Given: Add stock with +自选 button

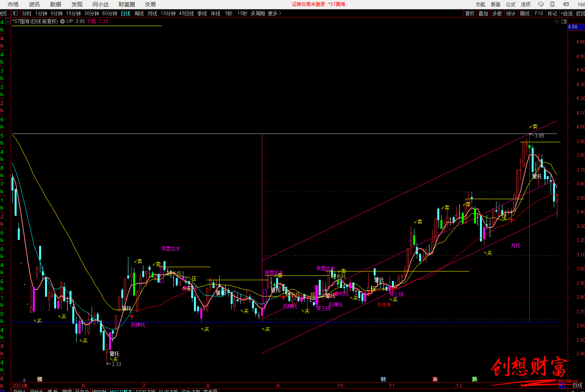Looking at the screenshot, I should click(567, 13).
